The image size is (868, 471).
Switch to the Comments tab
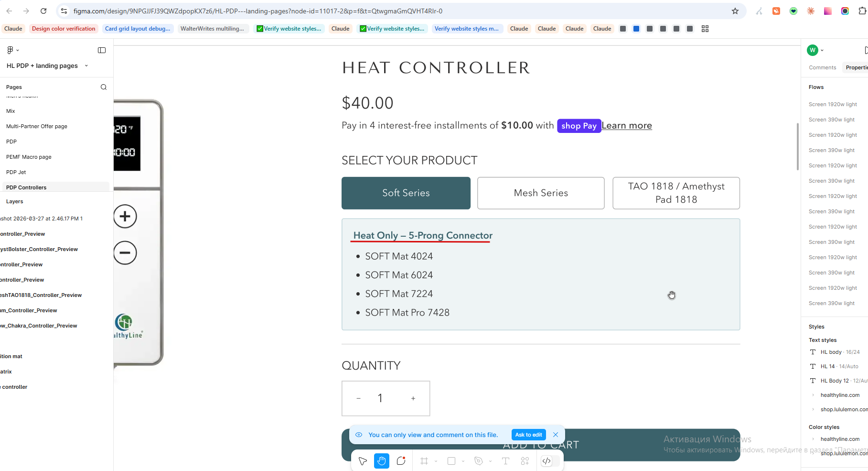point(822,67)
